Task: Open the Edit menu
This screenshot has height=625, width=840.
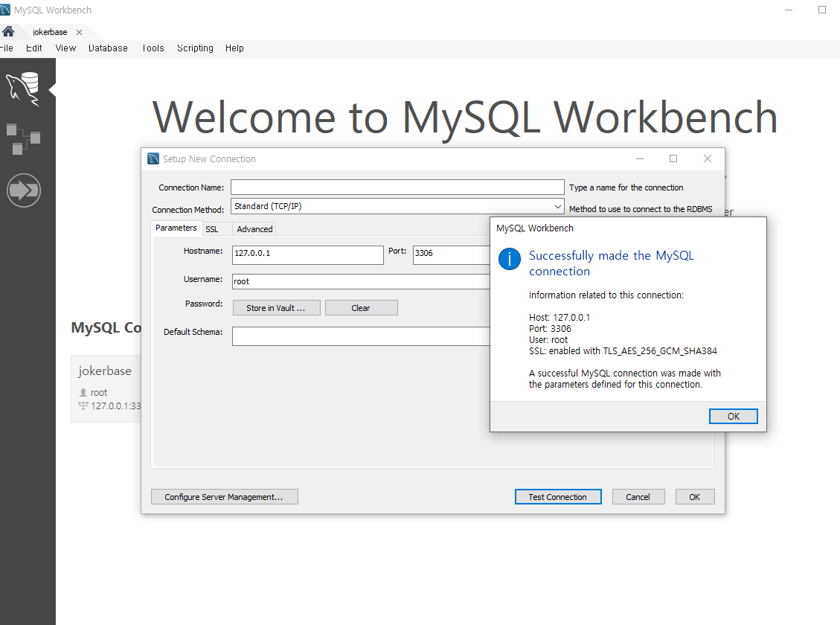Action: [x=33, y=48]
